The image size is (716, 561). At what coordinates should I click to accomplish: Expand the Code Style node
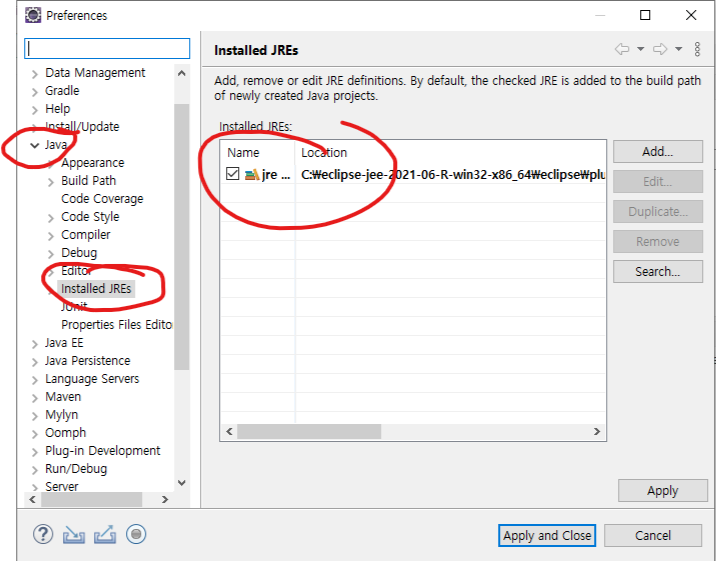(51, 218)
